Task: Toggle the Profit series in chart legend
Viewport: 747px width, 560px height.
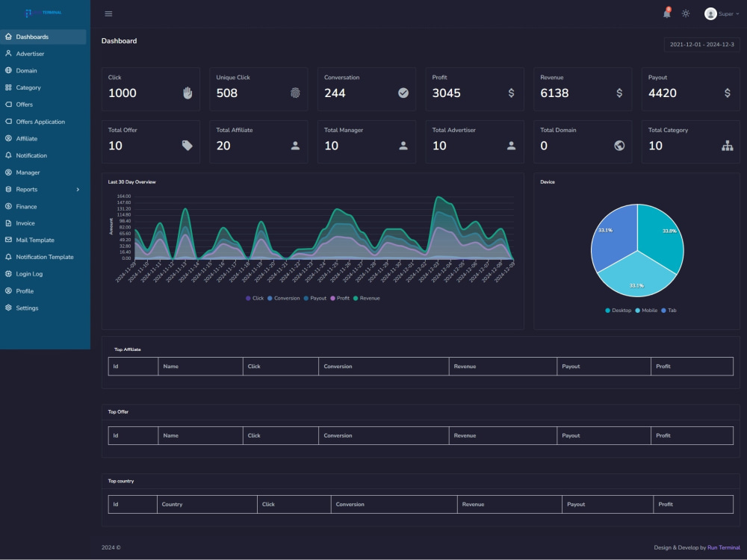Action: (x=340, y=298)
